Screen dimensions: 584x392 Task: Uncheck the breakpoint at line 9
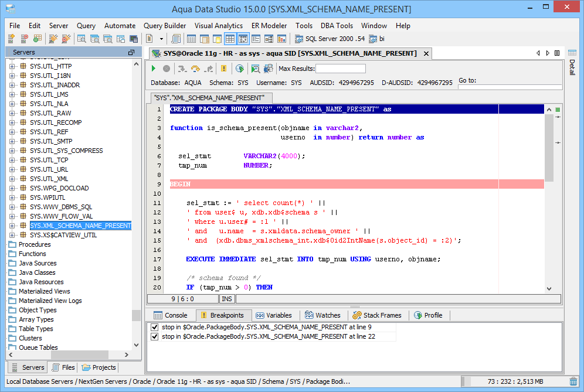pyautogui.click(x=155, y=327)
